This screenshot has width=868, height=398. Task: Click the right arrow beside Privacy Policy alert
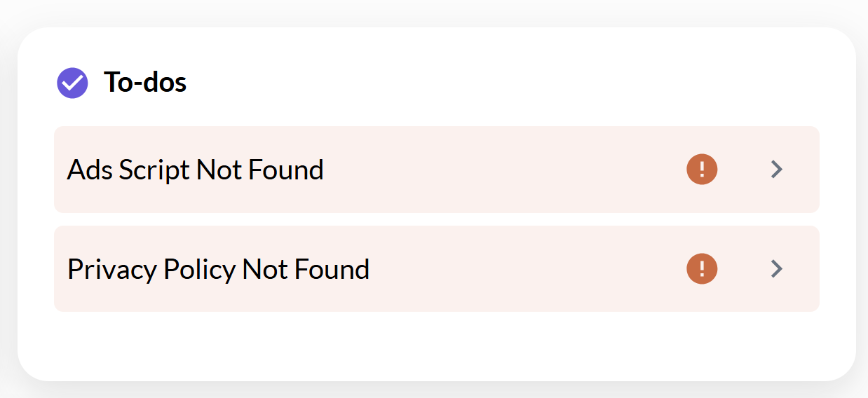(776, 269)
